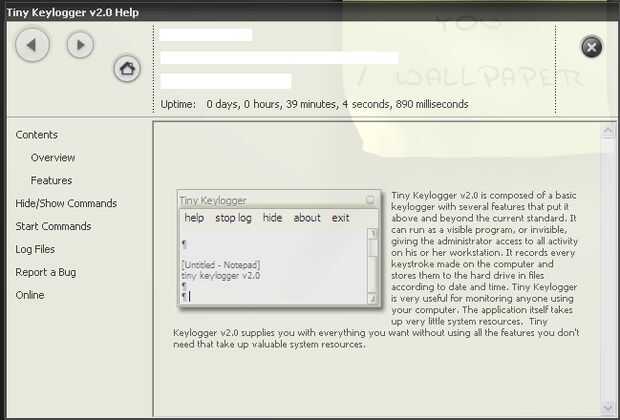Click '[Untitled - Notepad]' log text in preview
This screenshot has width=620, height=420.
(221, 265)
